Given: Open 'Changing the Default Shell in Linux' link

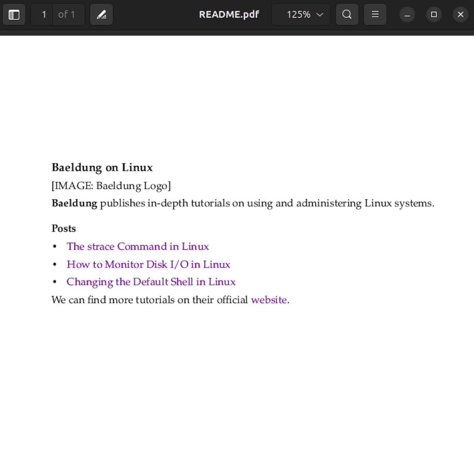Looking at the screenshot, I should tap(151, 282).
